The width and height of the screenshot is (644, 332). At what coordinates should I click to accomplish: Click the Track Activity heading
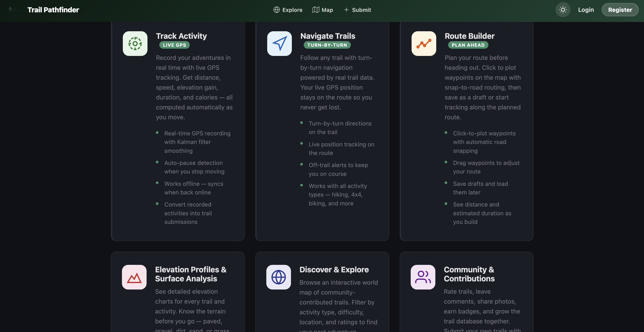click(x=181, y=36)
